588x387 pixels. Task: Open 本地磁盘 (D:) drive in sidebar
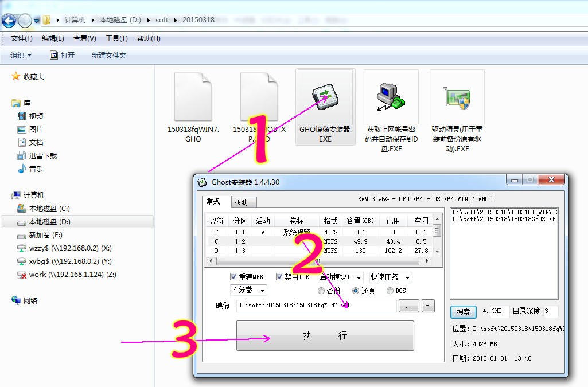[44, 221]
